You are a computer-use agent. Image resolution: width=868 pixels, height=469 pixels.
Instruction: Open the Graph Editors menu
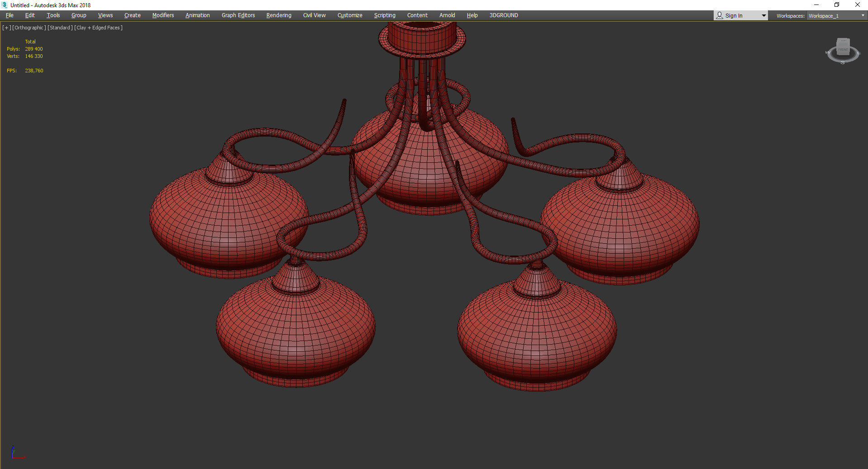[x=238, y=15]
